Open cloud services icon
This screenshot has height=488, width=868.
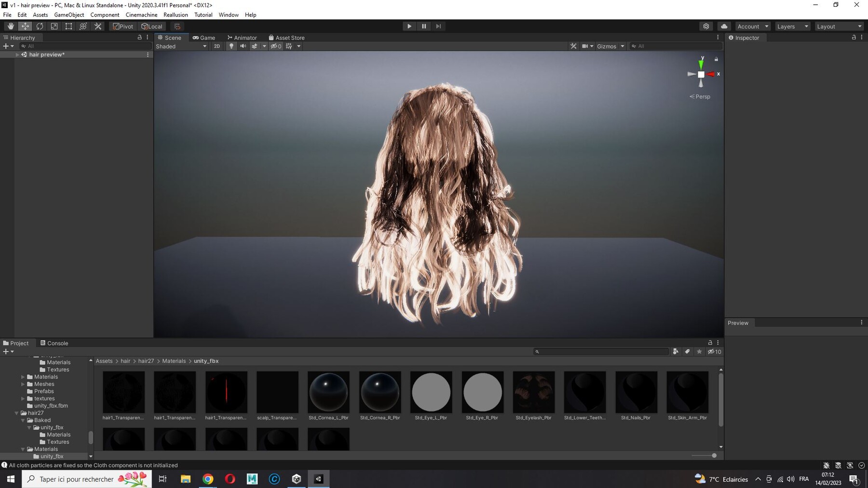[x=724, y=26]
